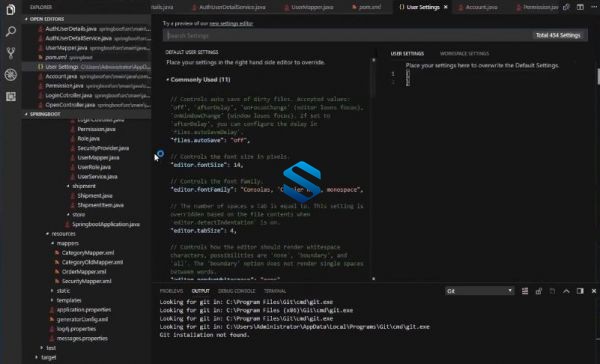
Task: Open SecurityProvider.java in the file tree
Action: [103, 148]
